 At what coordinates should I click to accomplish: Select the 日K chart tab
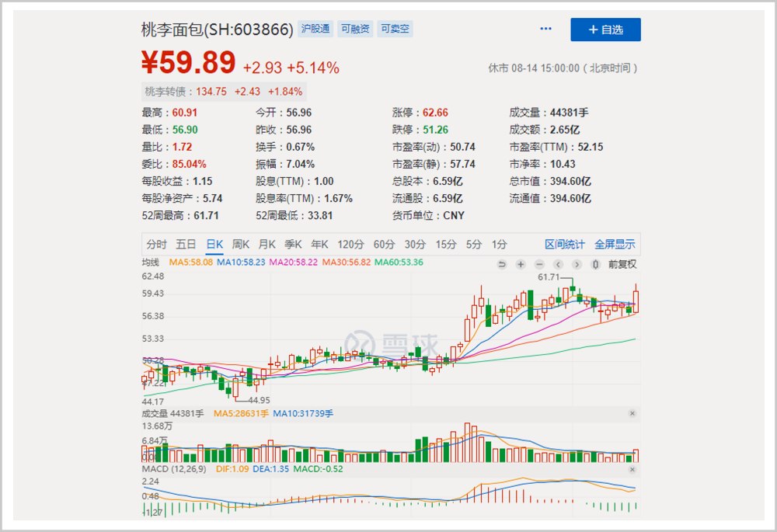pos(214,244)
